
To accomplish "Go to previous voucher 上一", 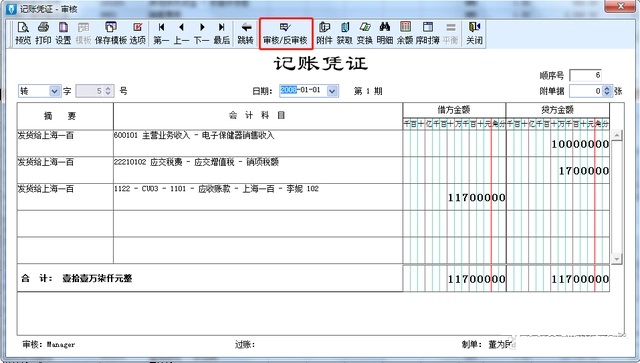I will pos(181,33).
